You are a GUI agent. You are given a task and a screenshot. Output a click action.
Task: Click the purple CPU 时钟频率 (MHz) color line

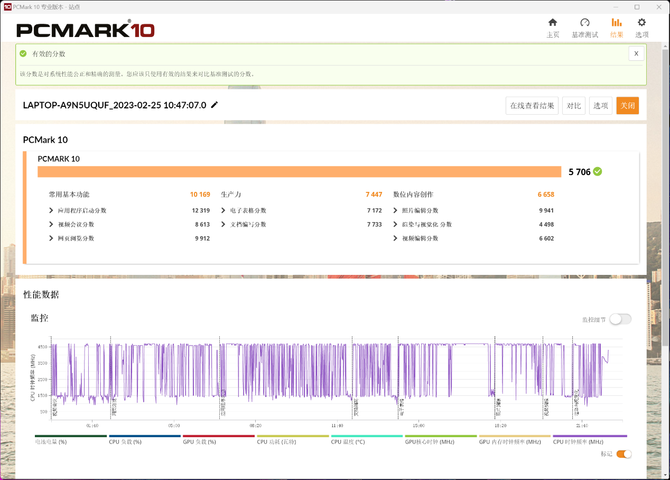590,436
